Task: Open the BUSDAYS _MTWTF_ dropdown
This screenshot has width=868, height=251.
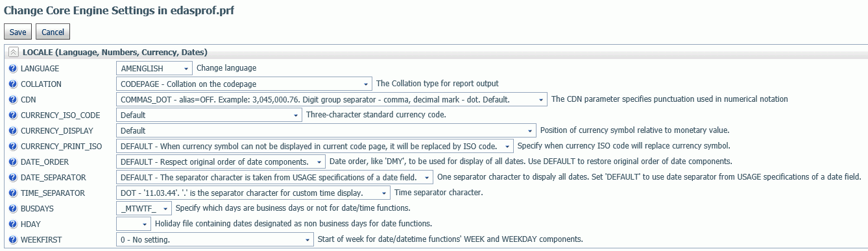Action: tap(144, 208)
